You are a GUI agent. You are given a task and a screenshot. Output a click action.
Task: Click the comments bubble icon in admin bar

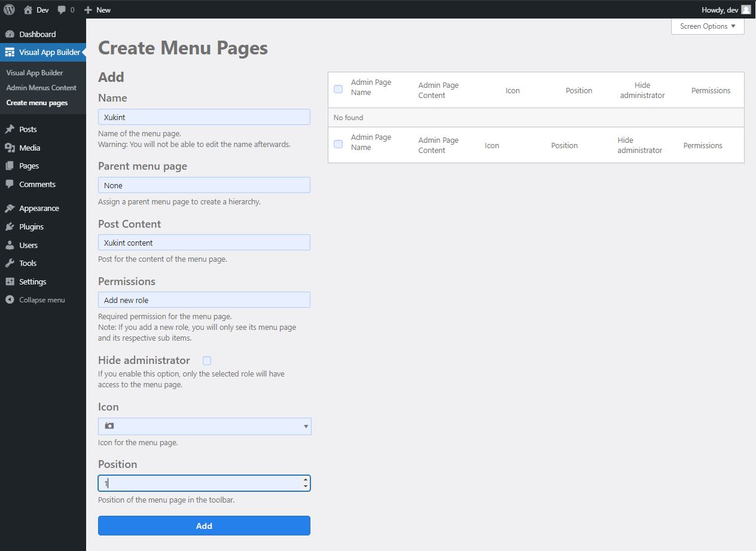tap(62, 10)
